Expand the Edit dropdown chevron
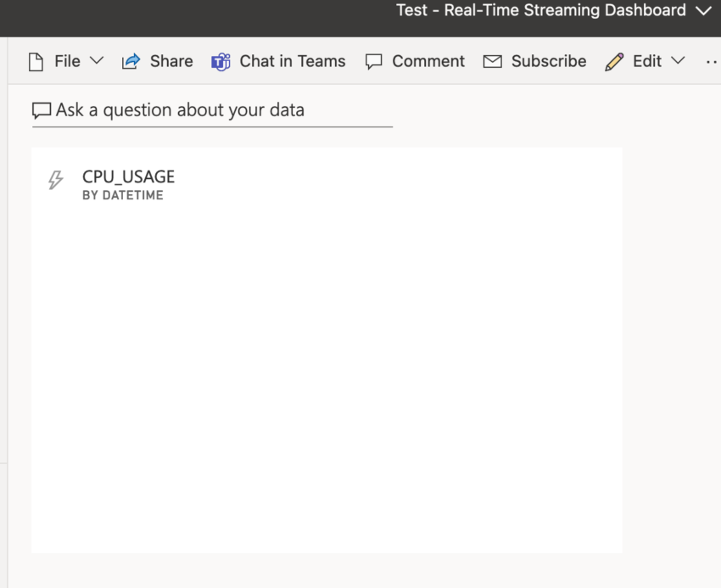Image resolution: width=721 pixels, height=588 pixels. coord(678,61)
